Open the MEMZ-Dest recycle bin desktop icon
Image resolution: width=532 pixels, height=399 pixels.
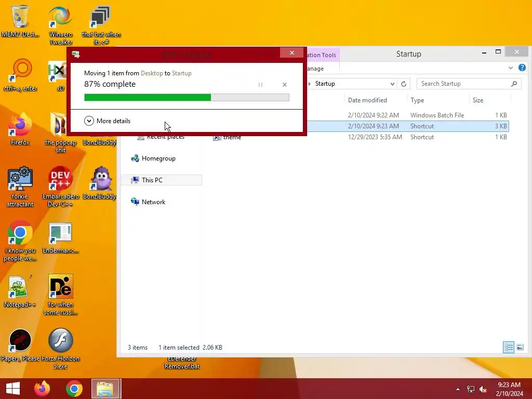(x=20, y=21)
